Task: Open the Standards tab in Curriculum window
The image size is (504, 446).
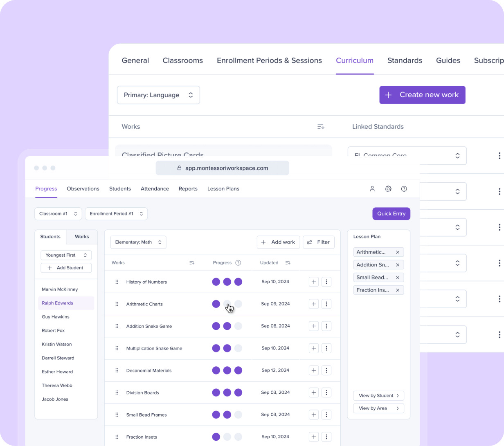Action: [x=405, y=61]
